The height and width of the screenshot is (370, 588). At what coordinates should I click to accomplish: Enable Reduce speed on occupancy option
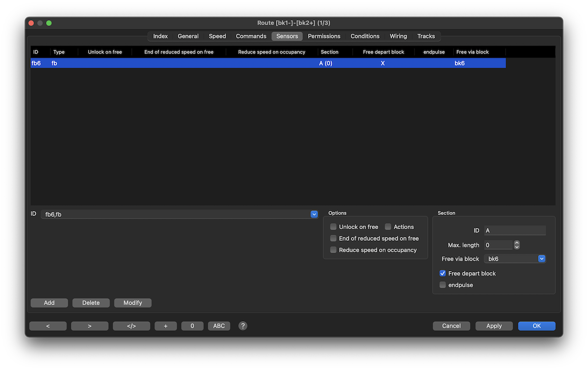pyautogui.click(x=334, y=250)
